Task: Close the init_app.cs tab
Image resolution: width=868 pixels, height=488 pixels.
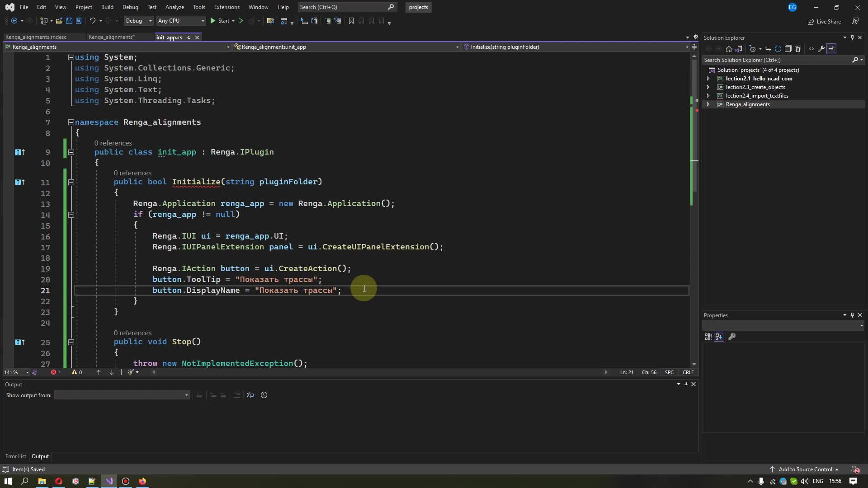Action: (197, 38)
